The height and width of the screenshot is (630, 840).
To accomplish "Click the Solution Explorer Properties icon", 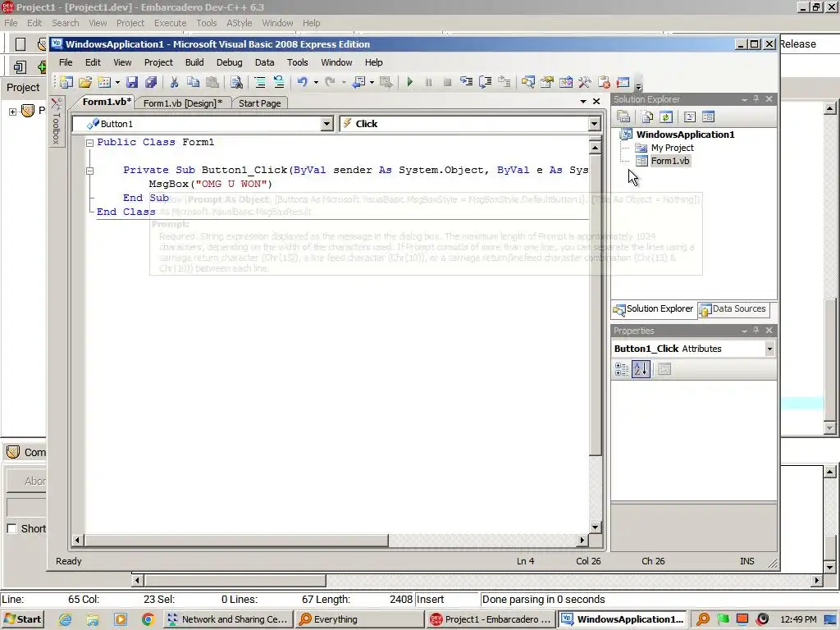I will point(623,116).
